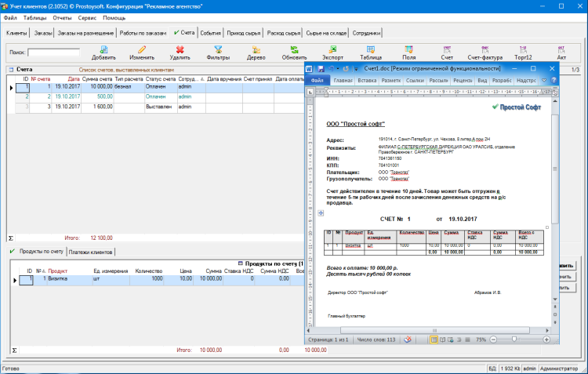Click the Удалить (delete) red cross icon
588x374 pixels.
pyautogui.click(x=180, y=49)
